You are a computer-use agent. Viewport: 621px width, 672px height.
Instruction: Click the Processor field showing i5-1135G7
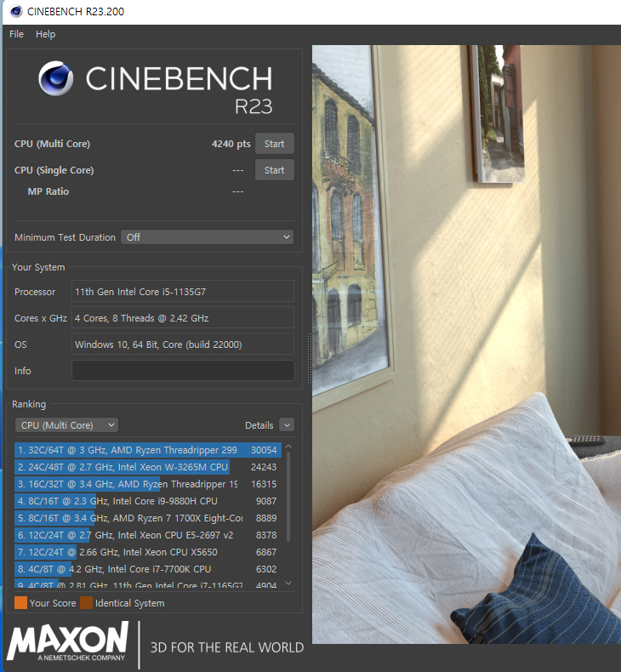183,292
